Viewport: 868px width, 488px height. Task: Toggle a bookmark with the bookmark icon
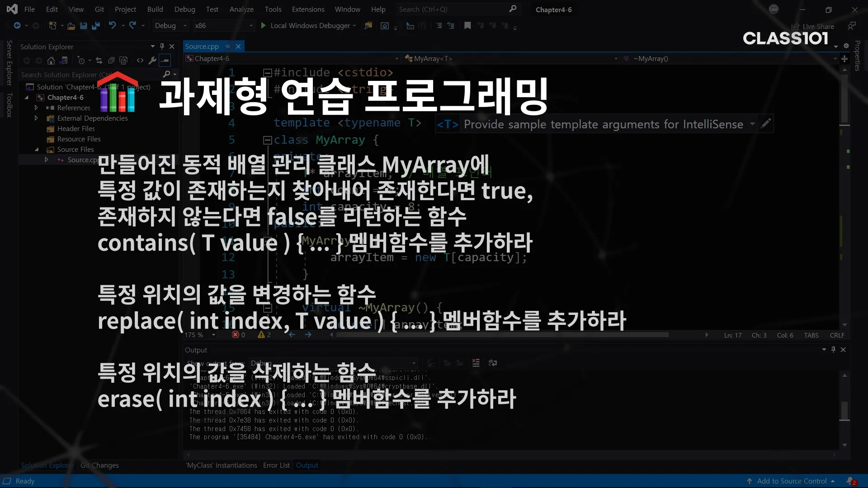point(467,26)
